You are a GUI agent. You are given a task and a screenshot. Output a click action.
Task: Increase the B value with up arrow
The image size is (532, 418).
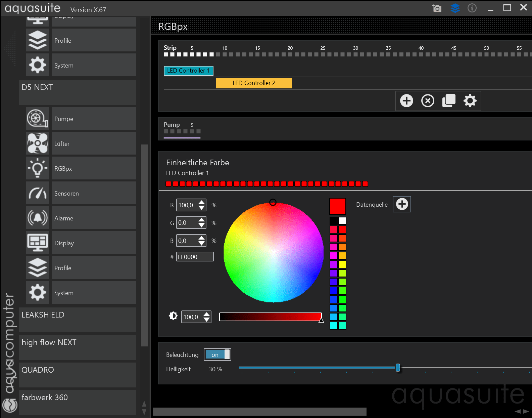point(202,238)
